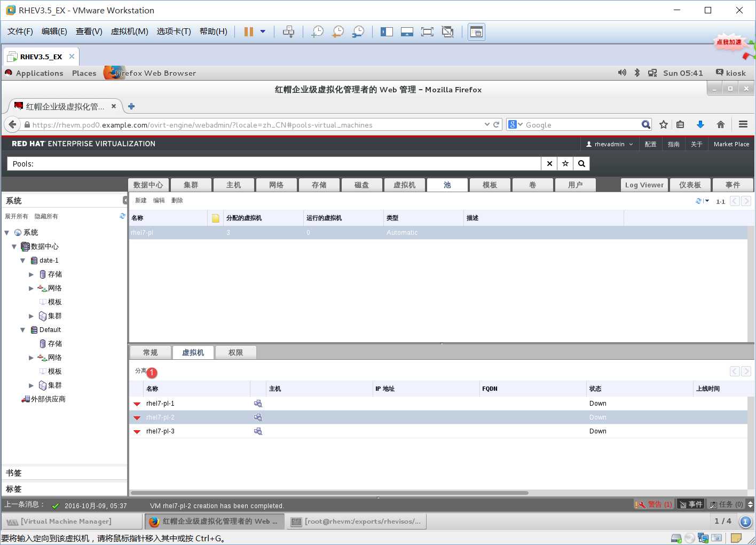Open the 任务 (0) tasks panel
The image size is (756, 545).
pyautogui.click(x=727, y=504)
